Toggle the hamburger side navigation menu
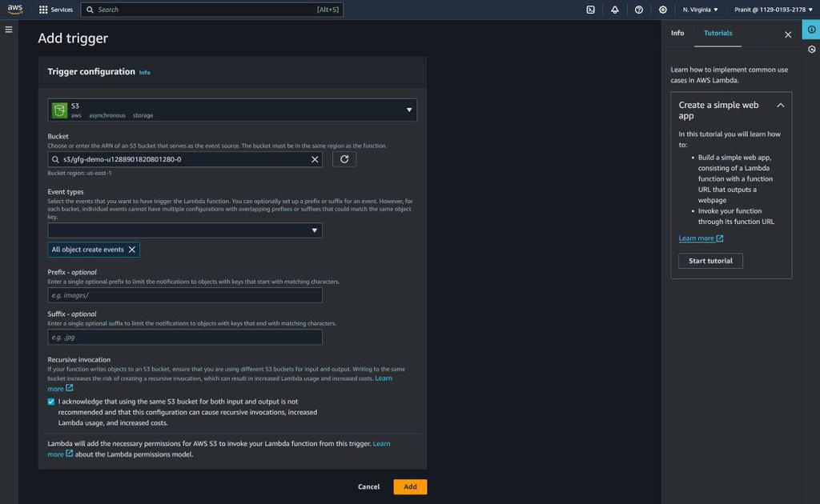 click(x=9, y=30)
